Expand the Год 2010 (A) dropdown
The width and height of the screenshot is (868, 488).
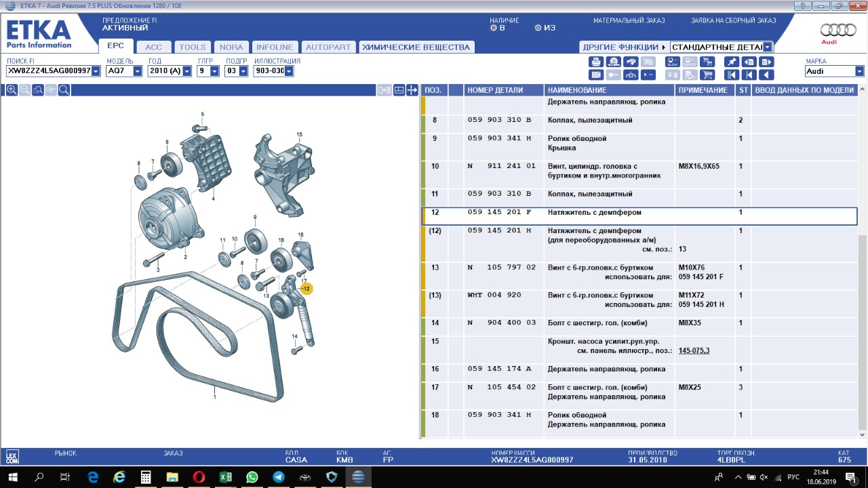pyautogui.click(x=189, y=71)
